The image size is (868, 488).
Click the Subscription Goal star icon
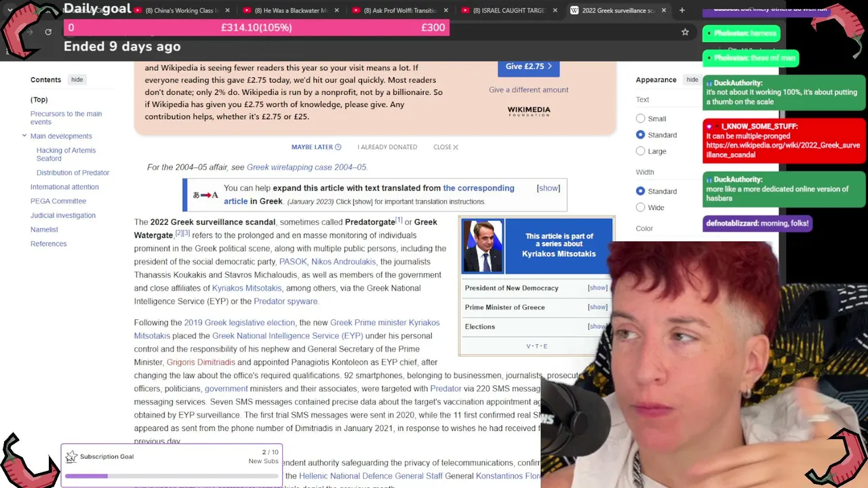point(71,457)
